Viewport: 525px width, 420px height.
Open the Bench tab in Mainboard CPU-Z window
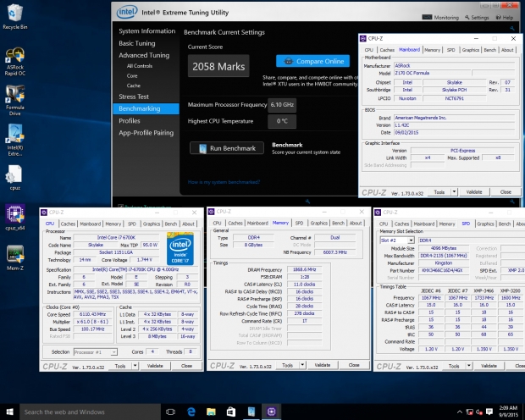pyautogui.click(x=489, y=50)
